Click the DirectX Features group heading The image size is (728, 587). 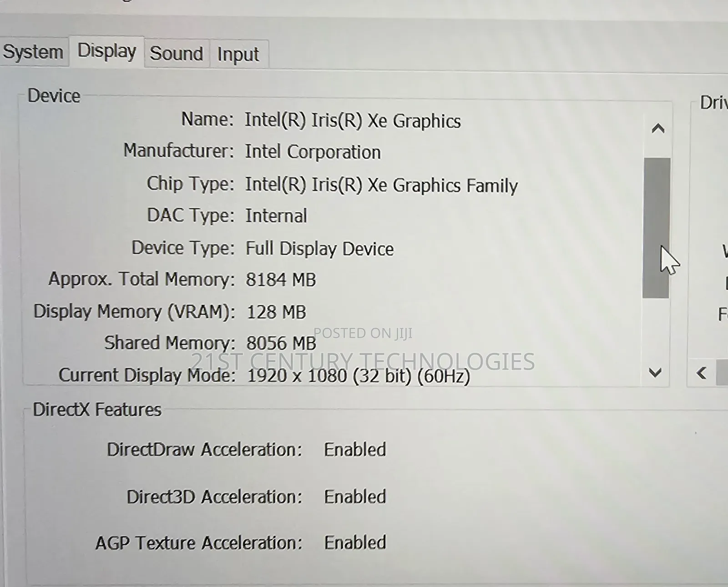tap(97, 410)
